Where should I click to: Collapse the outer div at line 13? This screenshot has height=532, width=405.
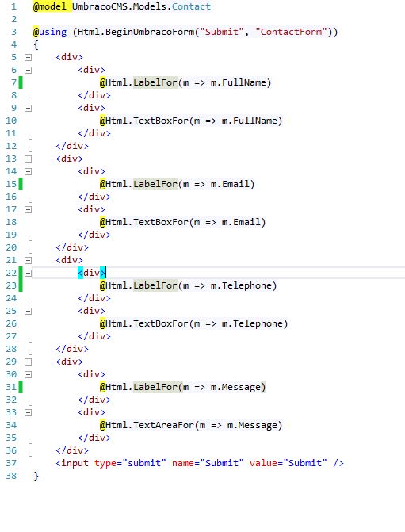click(29, 159)
